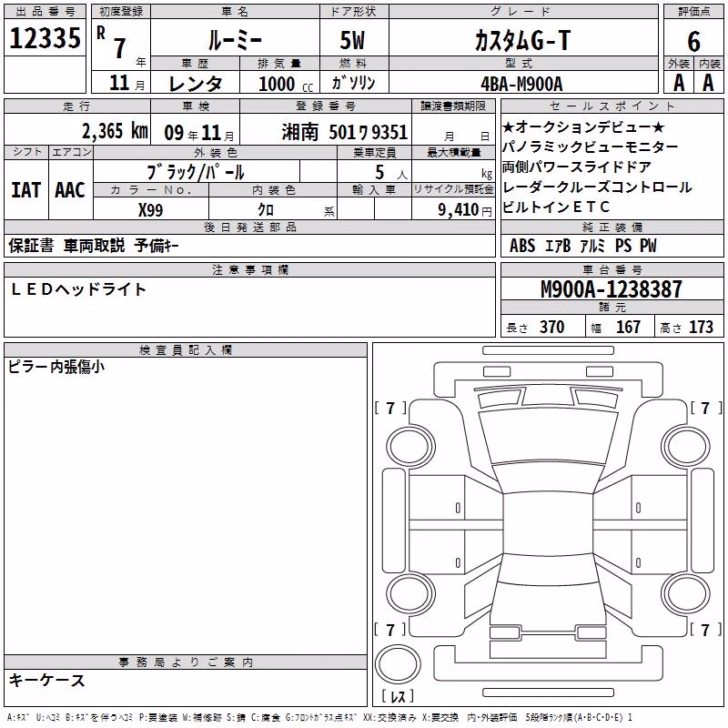This screenshot has width=728, height=728.
Task: Select the shift type IAT
Action: (x=26, y=190)
